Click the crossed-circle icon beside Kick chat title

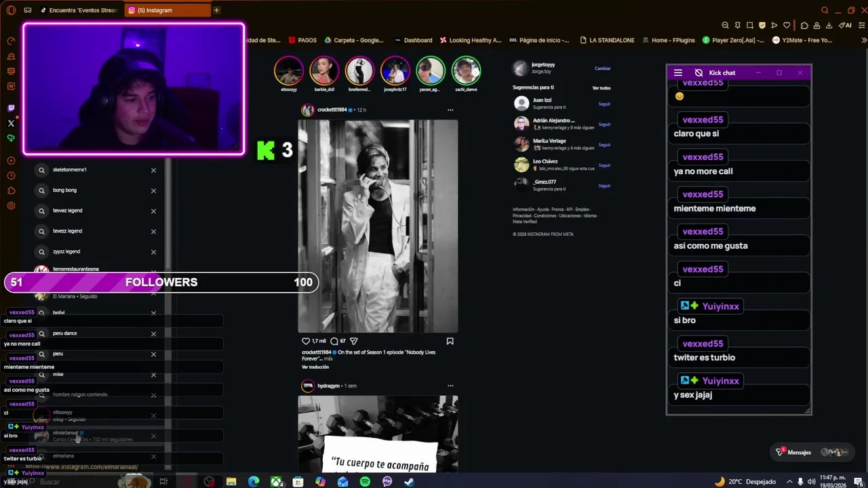pos(698,73)
